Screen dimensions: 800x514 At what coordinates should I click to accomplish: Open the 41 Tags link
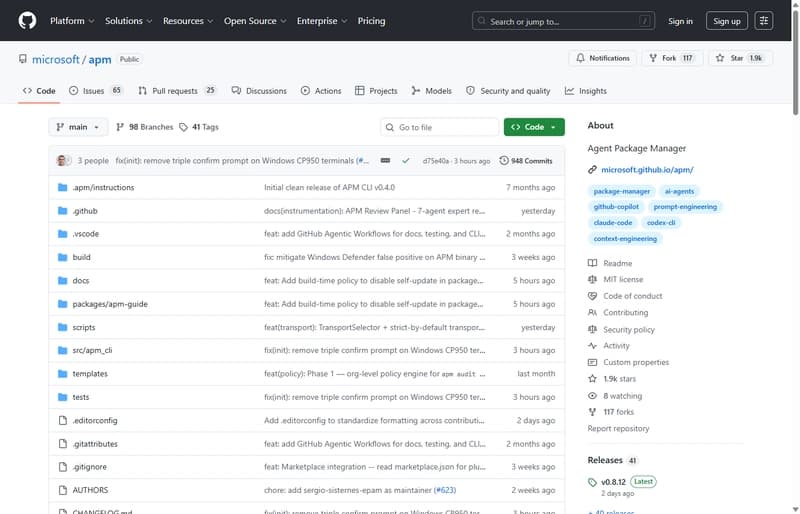199,127
